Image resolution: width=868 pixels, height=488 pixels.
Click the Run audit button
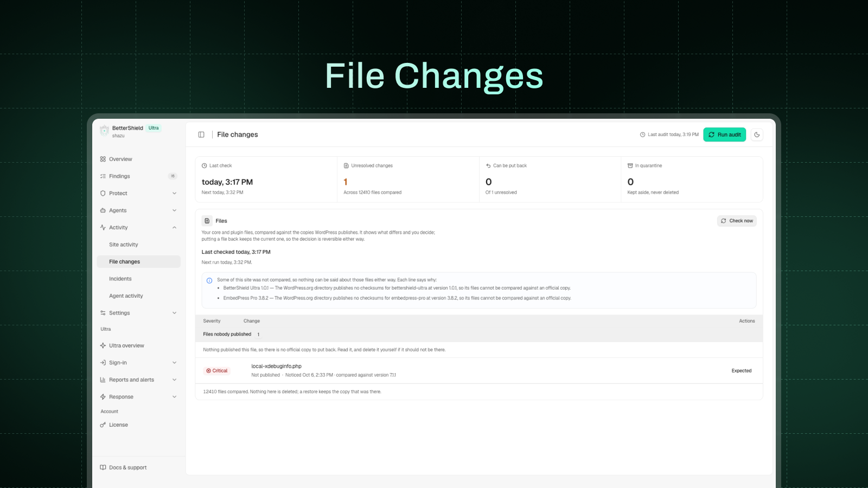[724, 134]
